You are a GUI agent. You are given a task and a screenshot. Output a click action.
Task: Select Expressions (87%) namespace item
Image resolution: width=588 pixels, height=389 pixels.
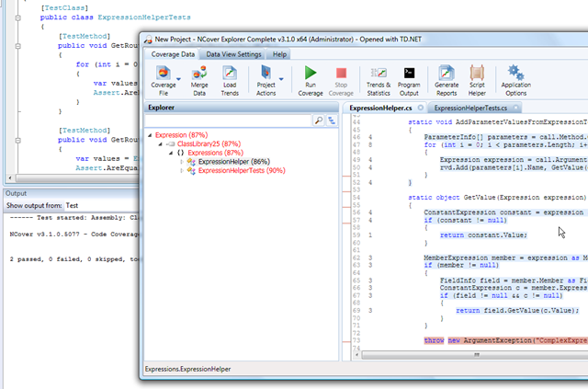(215, 153)
